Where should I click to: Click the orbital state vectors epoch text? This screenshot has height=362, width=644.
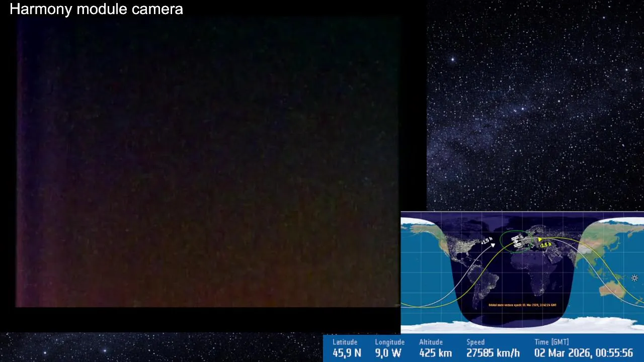pos(522,305)
